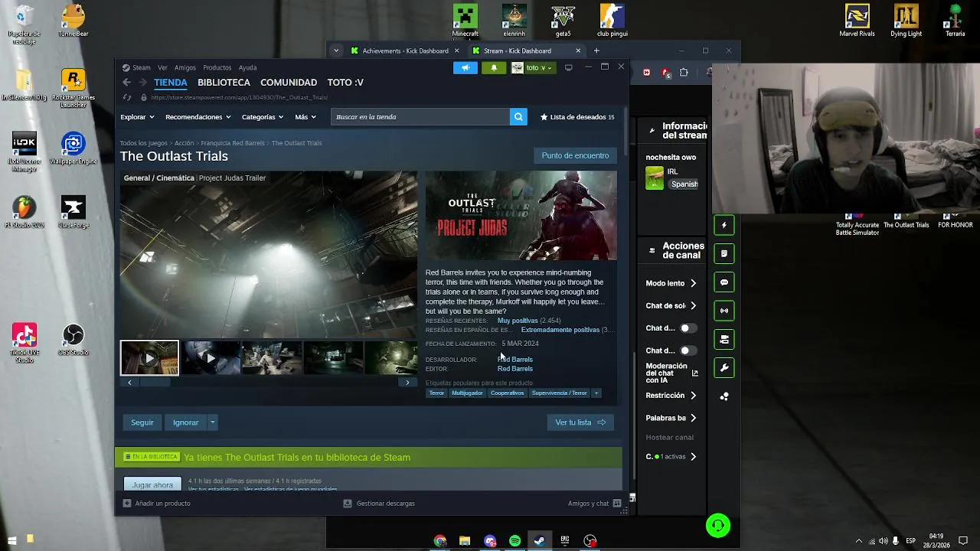Click Ver tu lista button
The height and width of the screenshot is (551, 980).
pyautogui.click(x=580, y=422)
